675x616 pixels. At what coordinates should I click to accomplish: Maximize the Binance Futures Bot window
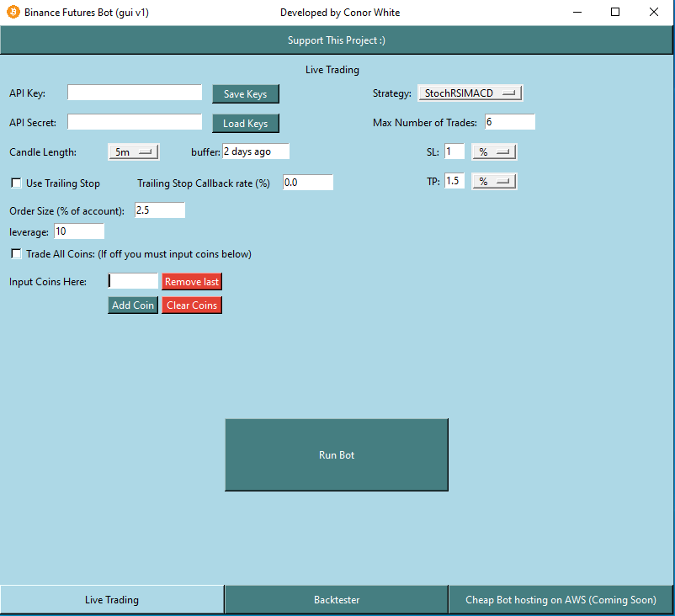[615, 12]
